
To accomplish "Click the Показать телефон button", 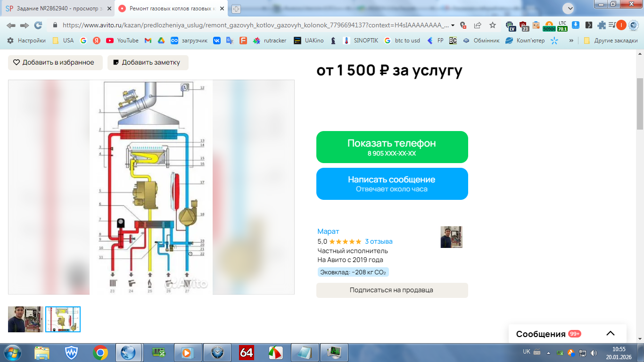I will 392,147.
